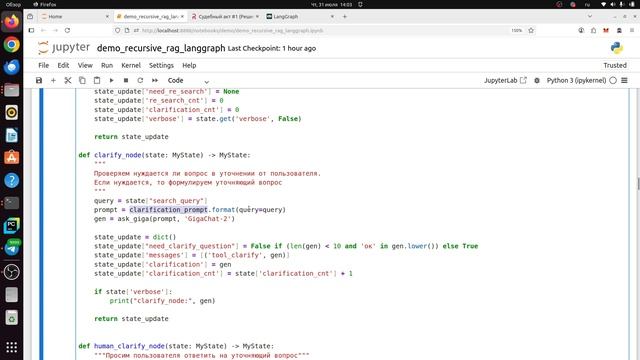Open Telegram from the dock
Image resolution: width=640 pixels, height=360 pixels.
click(11, 248)
